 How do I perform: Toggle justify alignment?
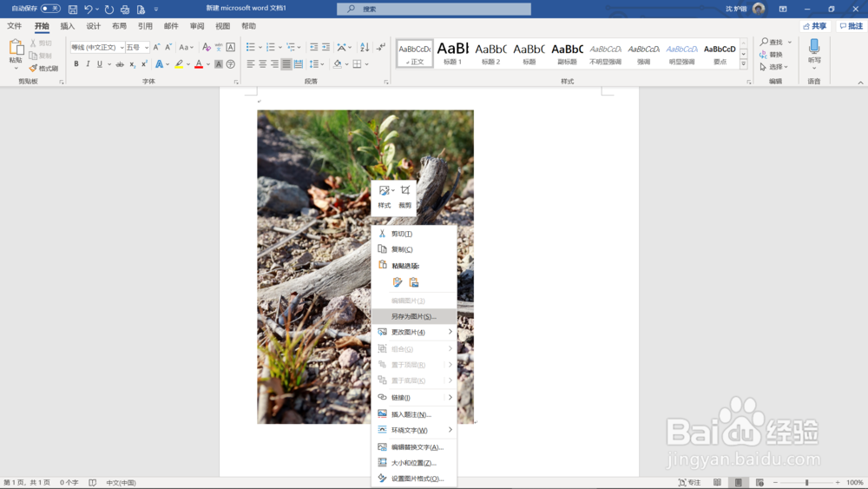pos(286,64)
